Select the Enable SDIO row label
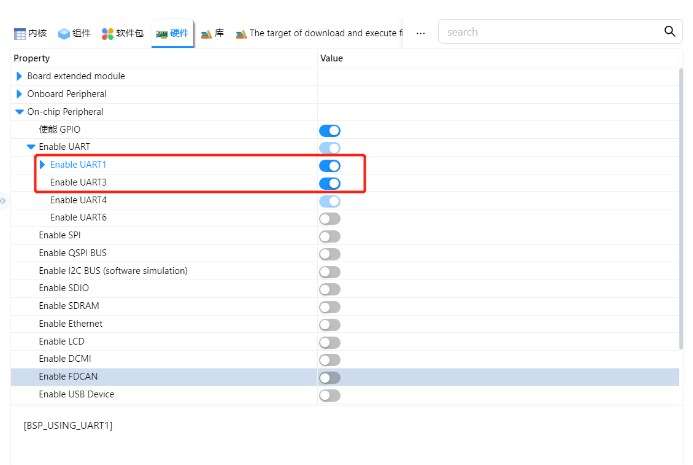This screenshot has width=693, height=465. coord(64,288)
